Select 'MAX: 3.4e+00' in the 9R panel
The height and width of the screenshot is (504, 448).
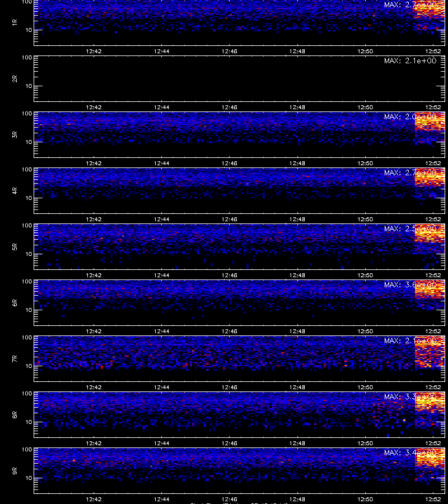410,452
